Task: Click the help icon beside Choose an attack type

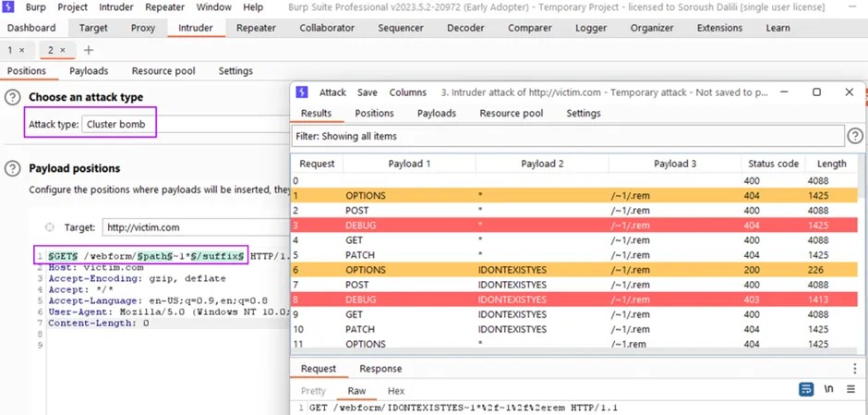Action: [x=12, y=98]
